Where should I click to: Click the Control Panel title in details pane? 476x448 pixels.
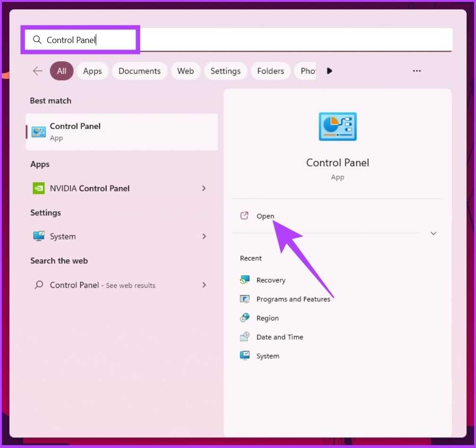(338, 163)
